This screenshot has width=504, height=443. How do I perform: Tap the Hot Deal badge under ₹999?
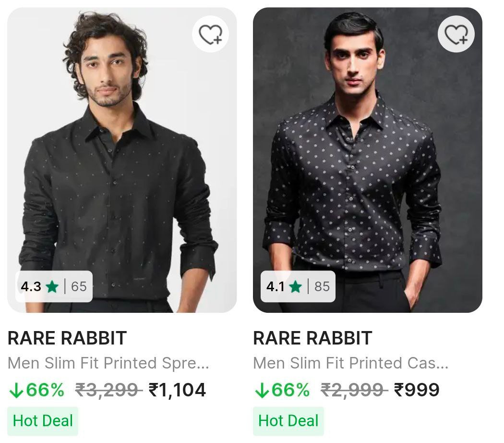tap(288, 421)
